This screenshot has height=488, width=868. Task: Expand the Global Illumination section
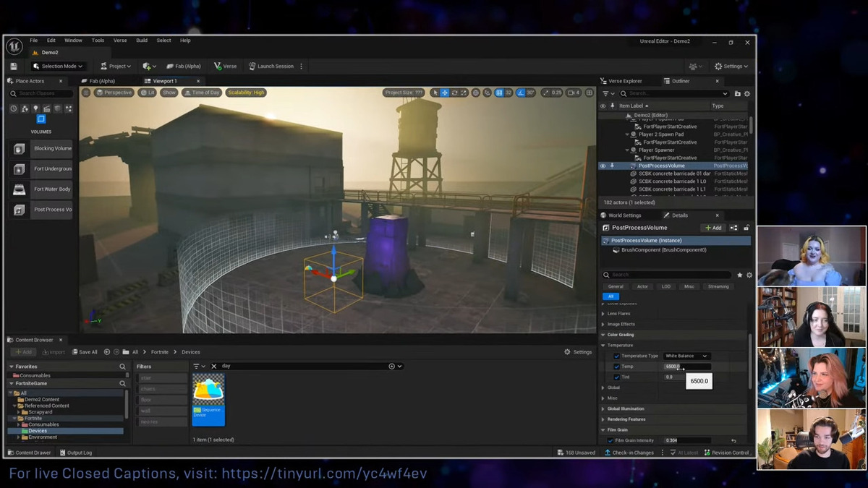pos(604,408)
